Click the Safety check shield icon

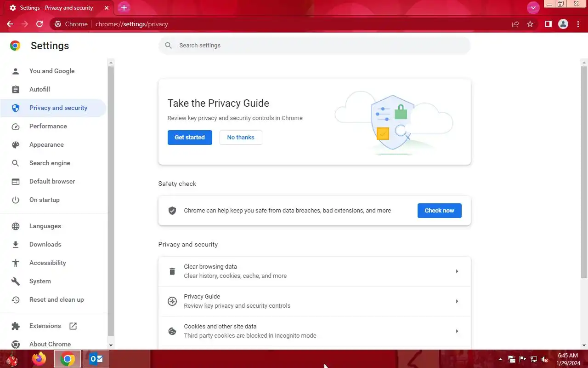point(172,211)
